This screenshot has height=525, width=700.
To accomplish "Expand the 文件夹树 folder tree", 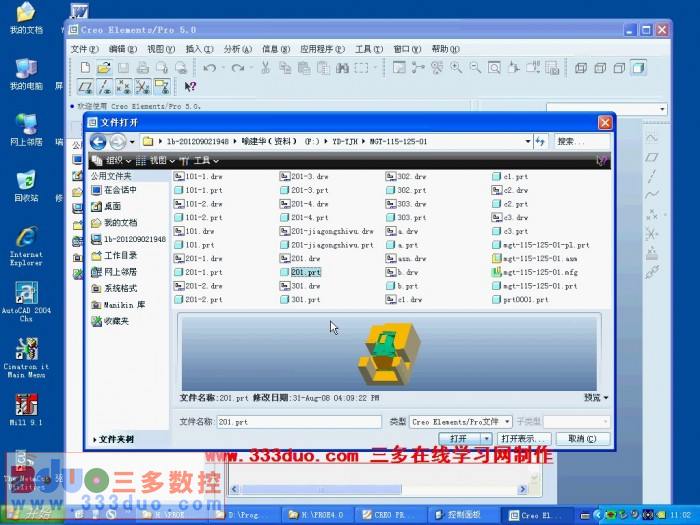I will (x=114, y=439).
